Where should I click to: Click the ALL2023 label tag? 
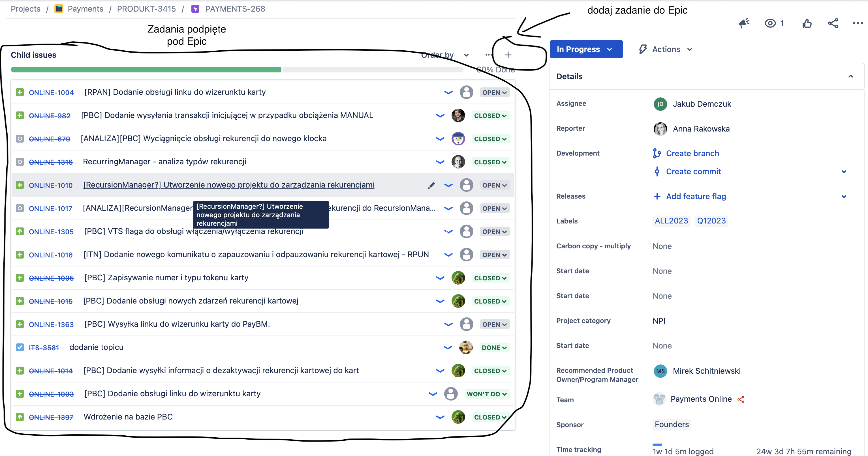coord(671,221)
